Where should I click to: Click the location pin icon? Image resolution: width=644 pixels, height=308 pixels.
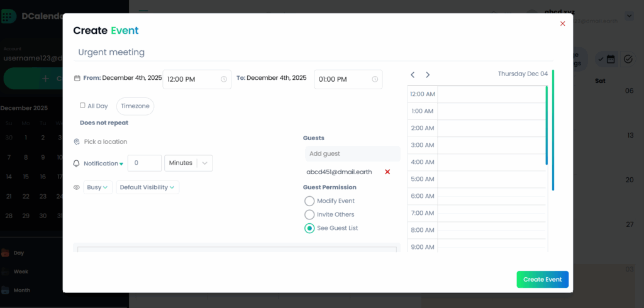(77, 142)
